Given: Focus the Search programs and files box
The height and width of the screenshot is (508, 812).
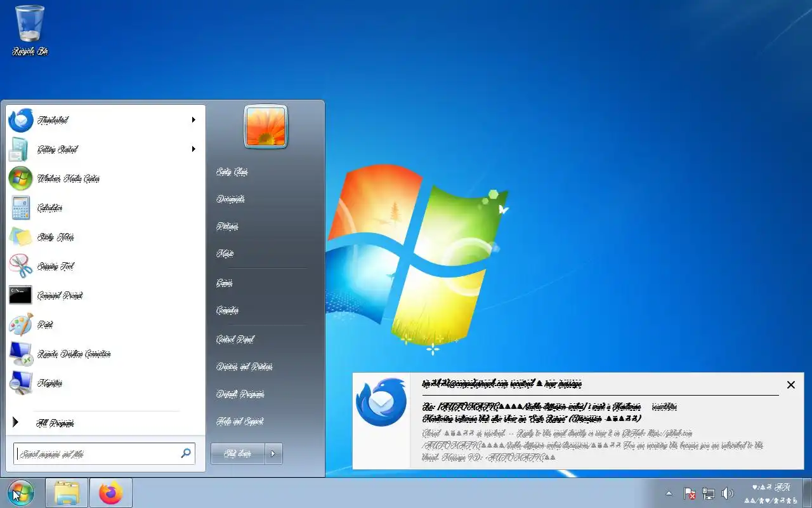Looking at the screenshot, I should pyautogui.click(x=104, y=453).
